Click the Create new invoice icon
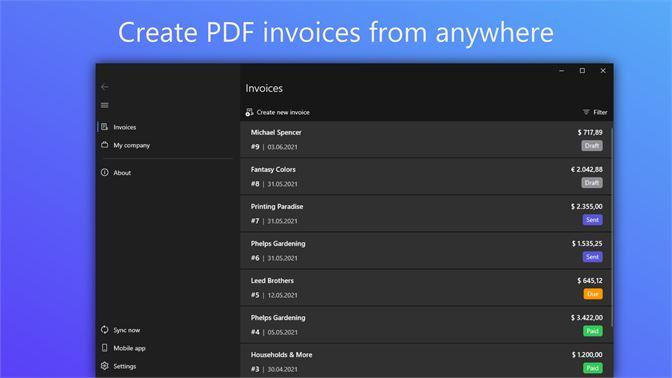 [x=249, y=112]
